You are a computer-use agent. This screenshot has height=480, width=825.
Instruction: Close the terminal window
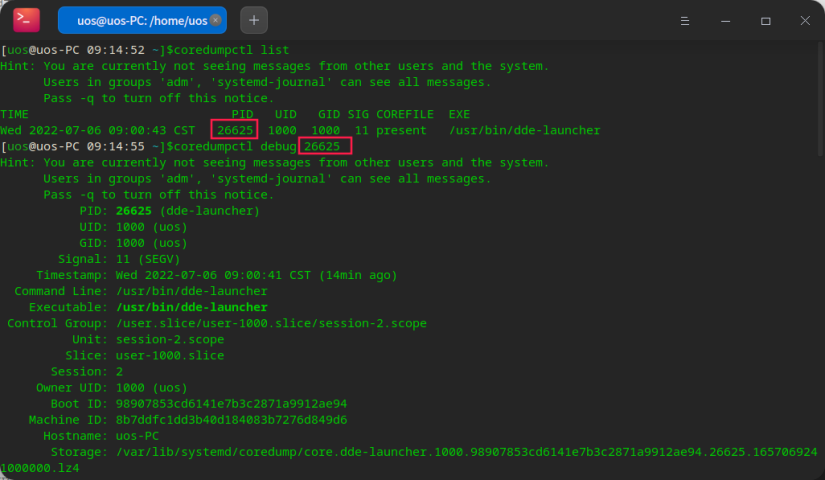pyautogui.click(x=804, y=20)
